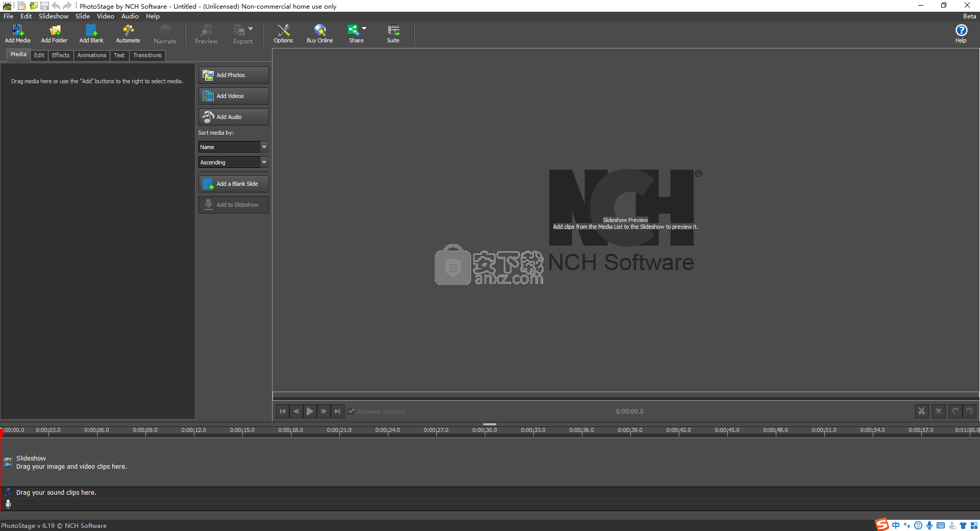Click the microphone narration track icon
Viewport: 980px width, 531px height.
(x=8, y=504)
